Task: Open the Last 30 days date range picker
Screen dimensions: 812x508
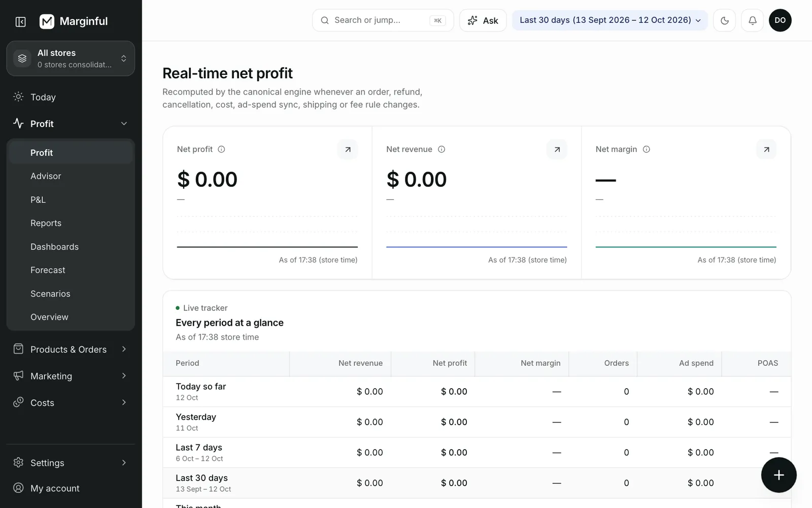Action: (610, 20)
